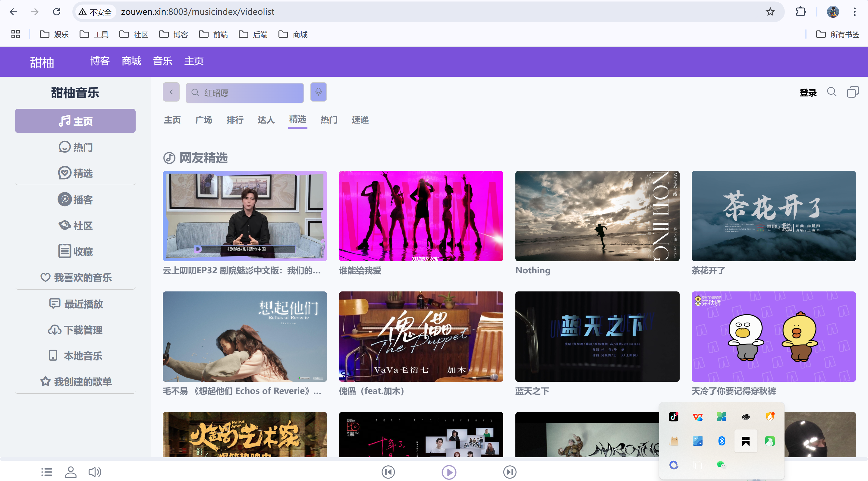
Task: Open the 娱乐 bookmark folder
Action: (x=54, y=34)
